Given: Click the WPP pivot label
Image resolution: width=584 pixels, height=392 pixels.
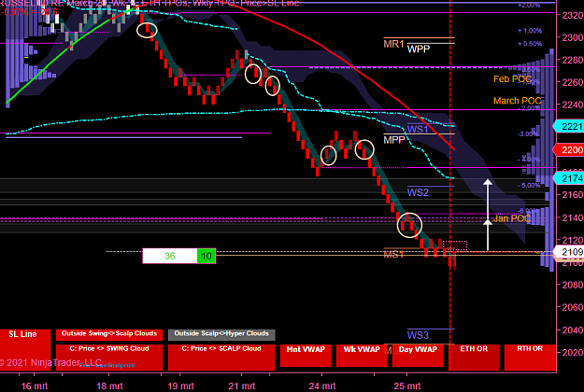Looking at the screenshot, I should coord(419,49).
